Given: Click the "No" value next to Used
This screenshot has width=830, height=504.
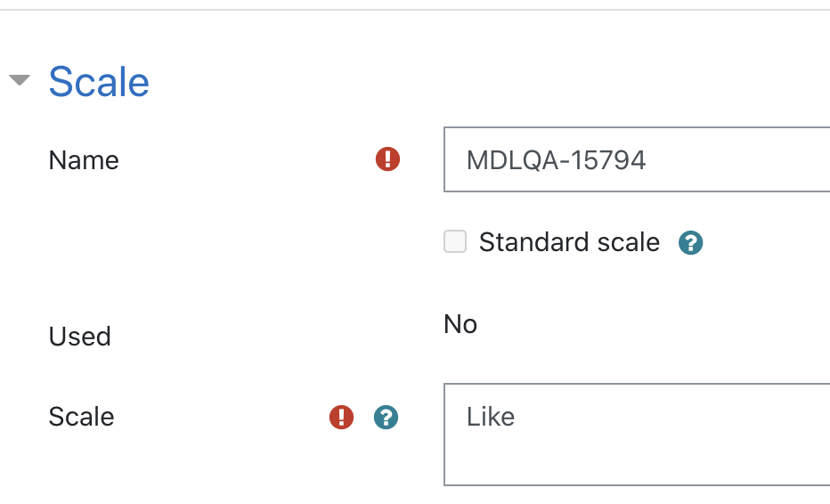Looking at the screenshot, I should (x=460, y=324).
